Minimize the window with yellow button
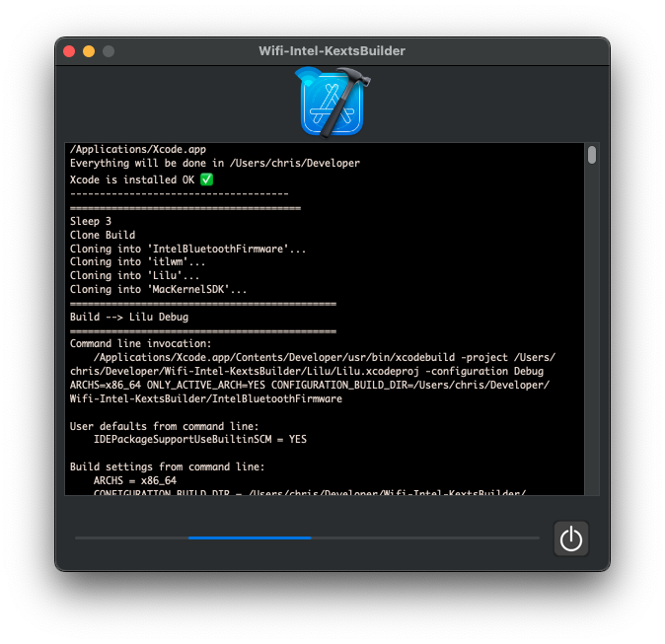 tap(89, 51)
